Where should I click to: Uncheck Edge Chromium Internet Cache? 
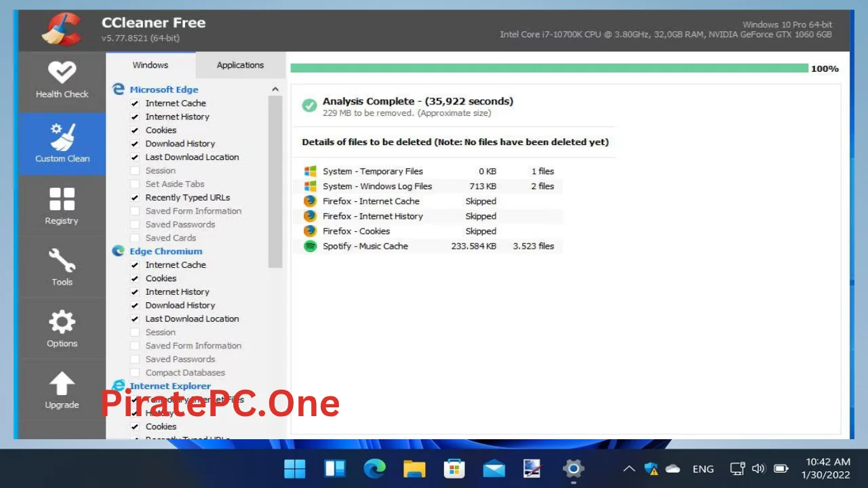tap(135, 265)
